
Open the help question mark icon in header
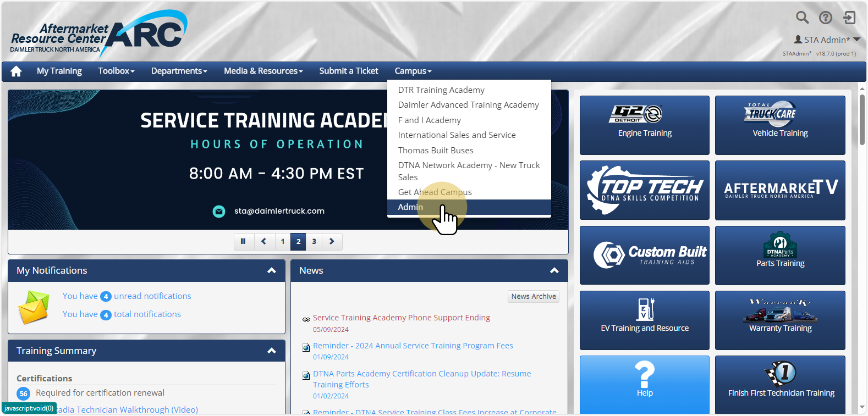[x=826, y=18]
